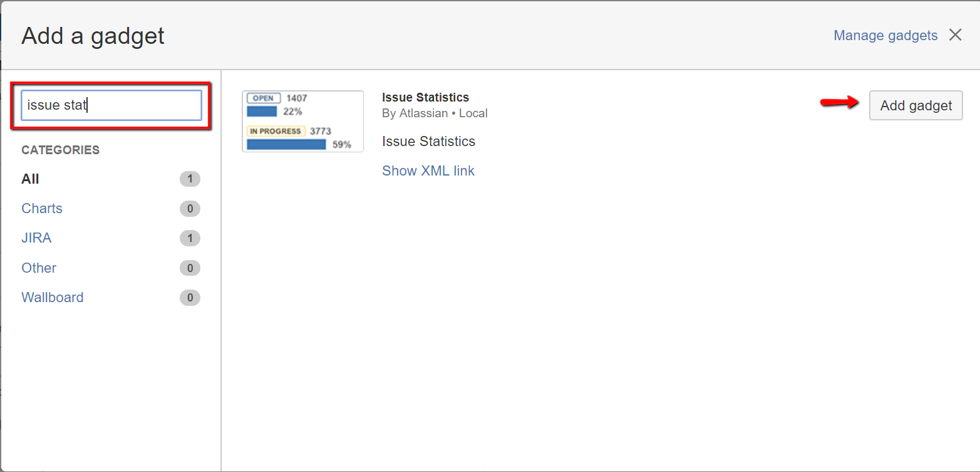Open the Manage gadgets link
The height and width of the screenshot is (472, 980).
click(x=885, y=36)
